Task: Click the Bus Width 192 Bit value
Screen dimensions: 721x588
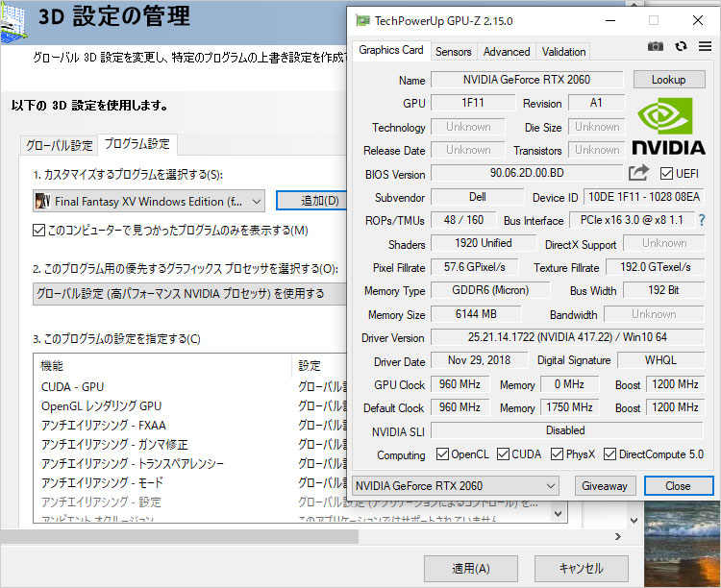Action: 663,290
